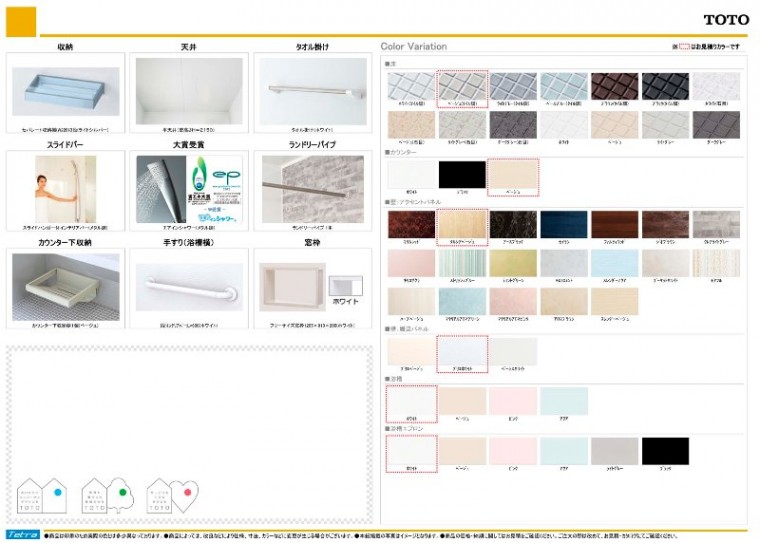This screenshot has width=760, height=542.
Task: Select the white tile floor swatch in first row
Action: click(411, 86)
